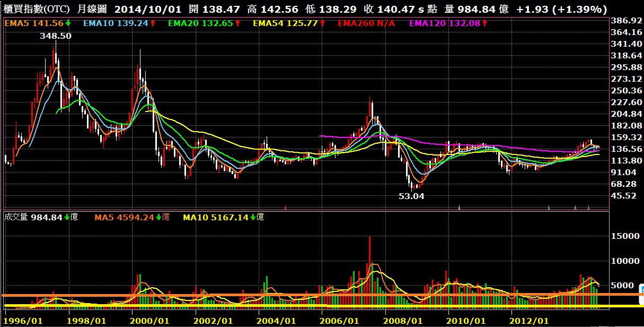
Task: Click the 250.36 price axis label
Action: pos(627,91)
